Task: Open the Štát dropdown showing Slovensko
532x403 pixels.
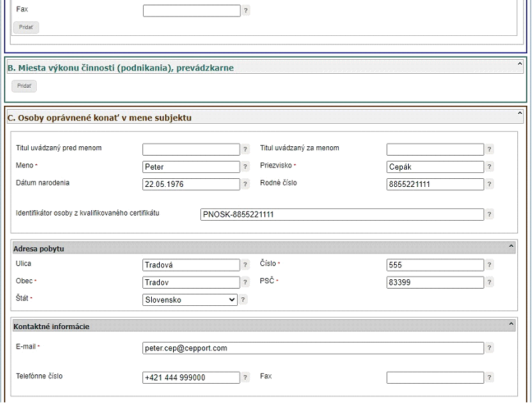Action: [x=190, y=300]
